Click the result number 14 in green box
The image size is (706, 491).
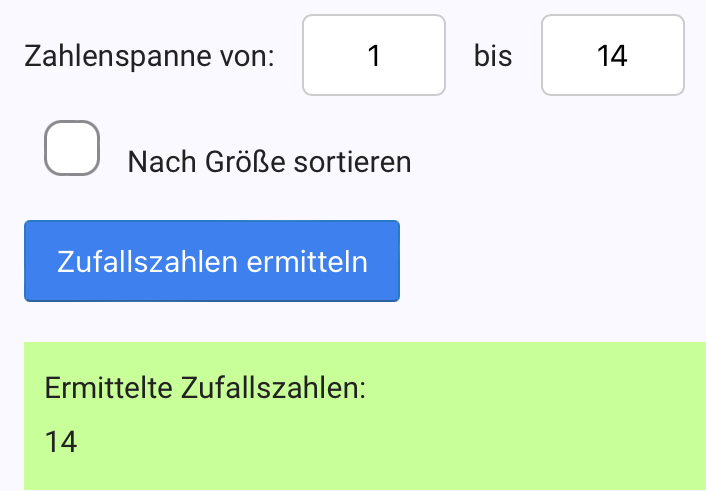[x=61, y=441]
